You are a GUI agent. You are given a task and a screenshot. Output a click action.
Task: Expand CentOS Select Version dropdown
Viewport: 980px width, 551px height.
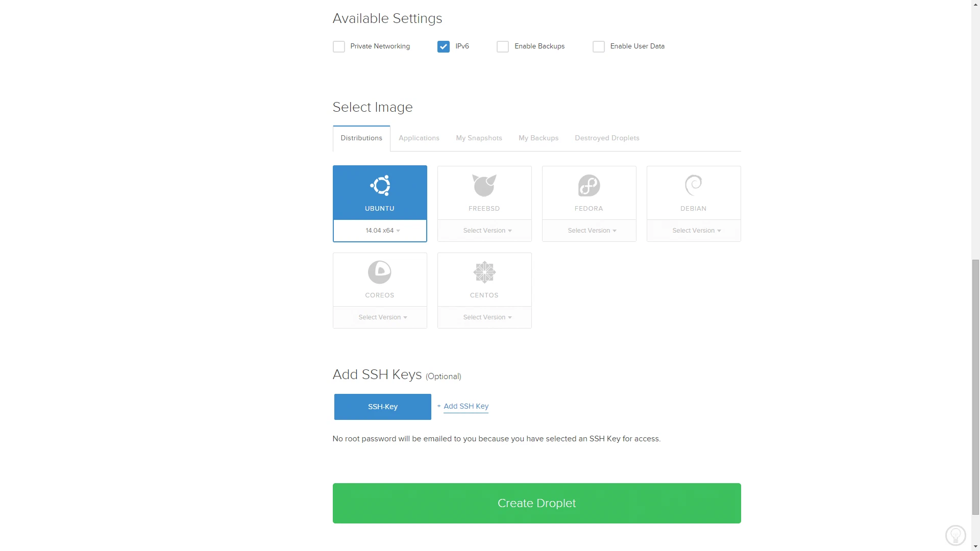pos(484,317)
